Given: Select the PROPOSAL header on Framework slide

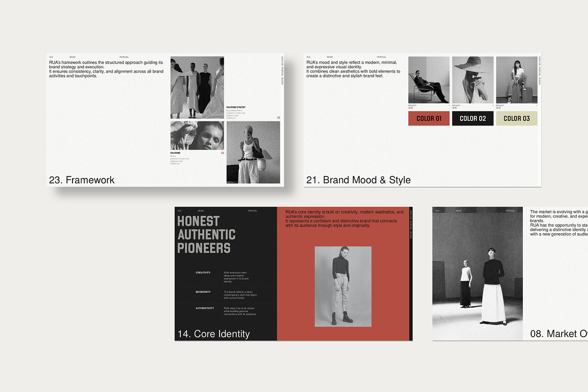Looking at the screenshot, I should click(x=124, y=57).
